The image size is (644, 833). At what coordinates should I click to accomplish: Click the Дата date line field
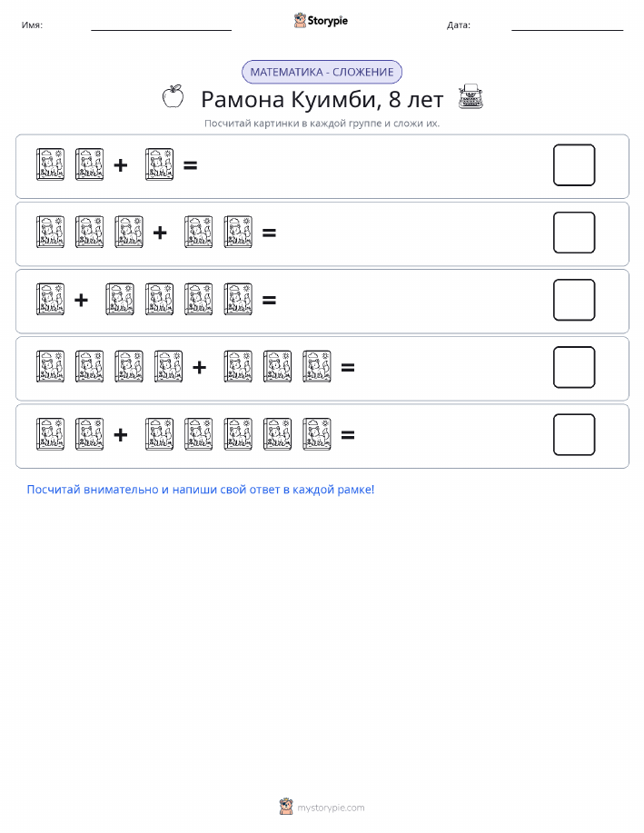coord(567,26)
